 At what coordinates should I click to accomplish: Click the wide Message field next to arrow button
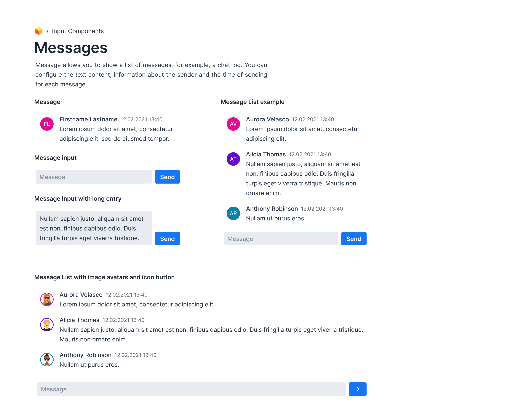pyautogui.click(x=191, y=389)
